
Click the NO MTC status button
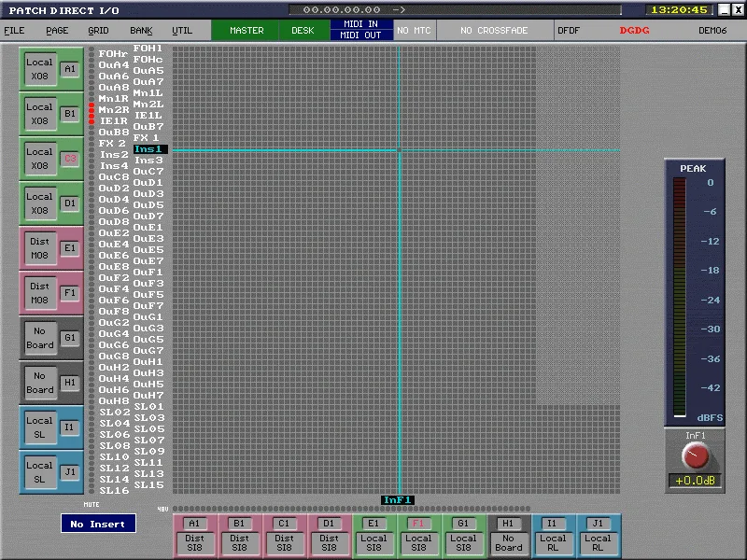tap(414, 30)
